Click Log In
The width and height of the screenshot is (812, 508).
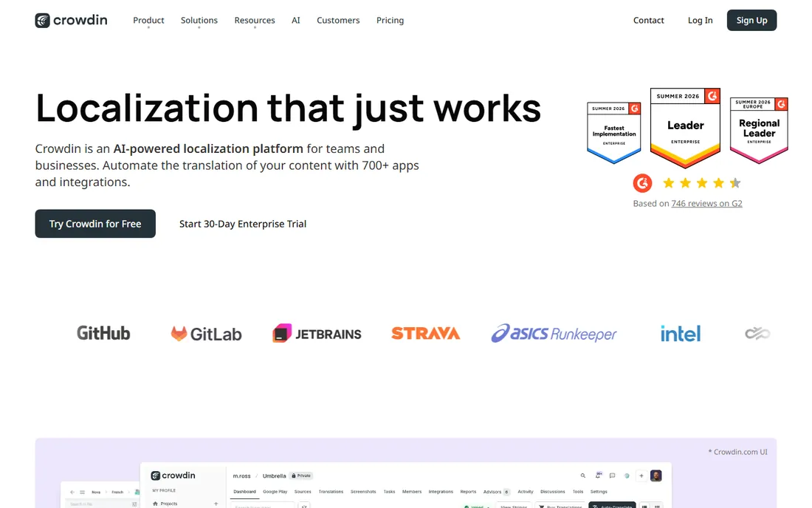click(700, 20)
